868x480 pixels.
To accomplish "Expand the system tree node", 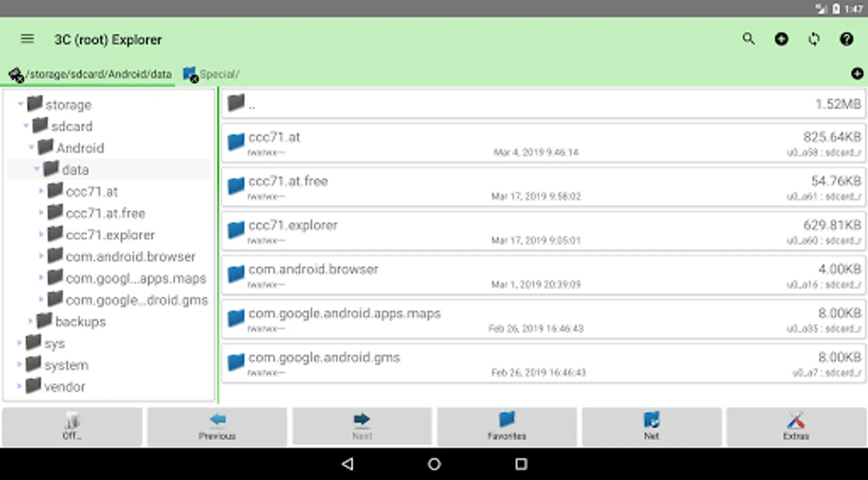I will coord(20,365).
